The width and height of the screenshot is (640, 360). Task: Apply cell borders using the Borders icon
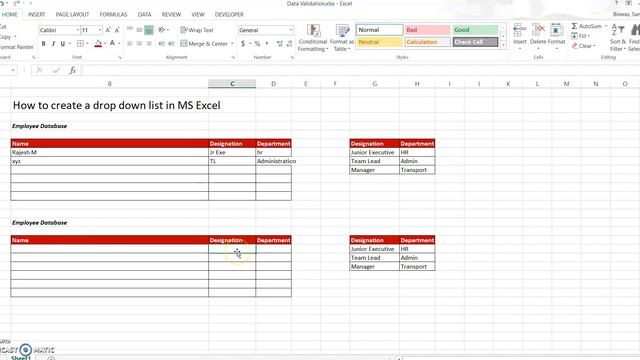click(80, 44)
